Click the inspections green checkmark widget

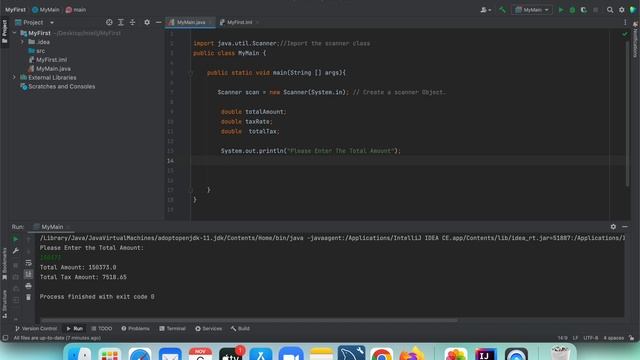pyautogui.click(x=624, y=34)
